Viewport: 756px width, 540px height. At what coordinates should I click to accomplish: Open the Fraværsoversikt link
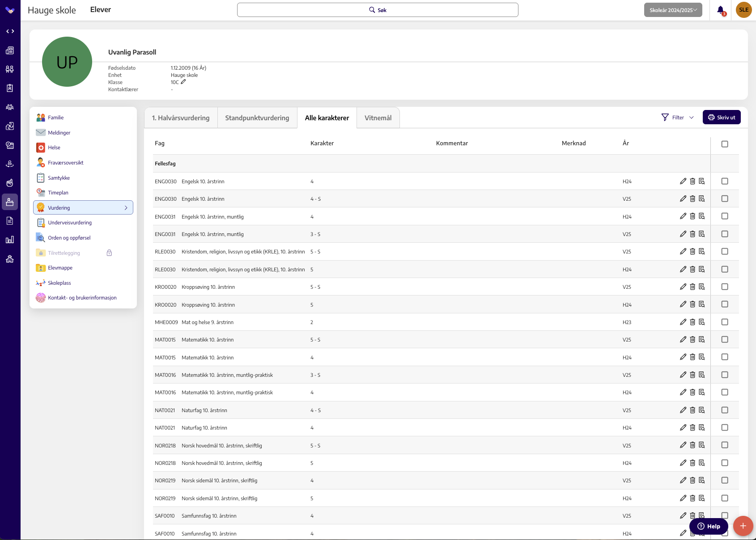66,163
